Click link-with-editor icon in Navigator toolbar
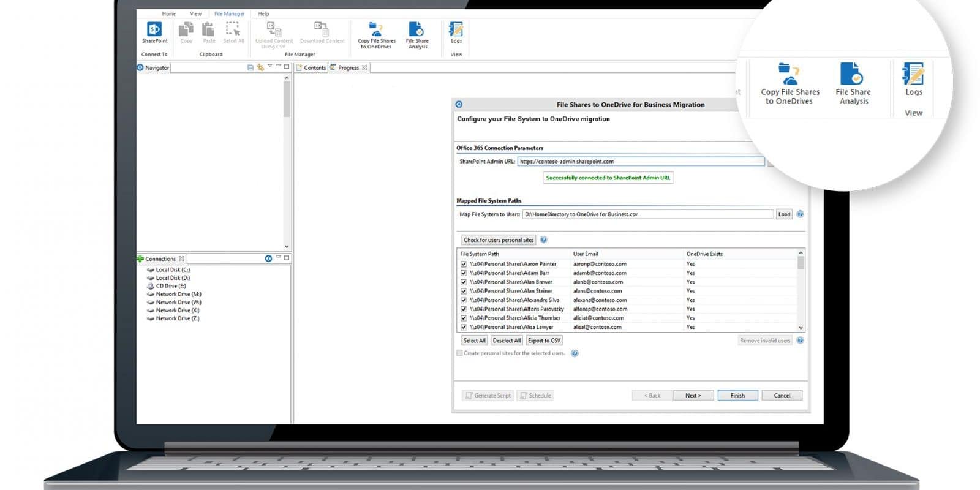The height and width of the screenshot is (490, 980). 260,67
